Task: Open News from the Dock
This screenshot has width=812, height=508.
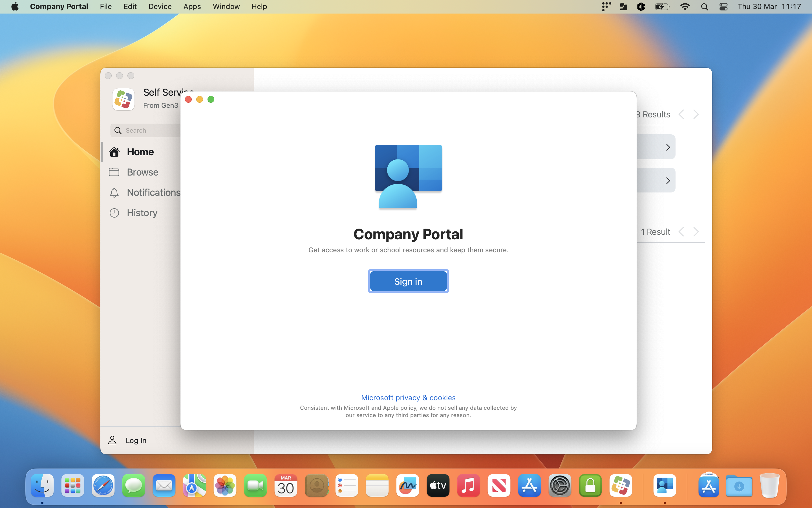Action: 499,485
